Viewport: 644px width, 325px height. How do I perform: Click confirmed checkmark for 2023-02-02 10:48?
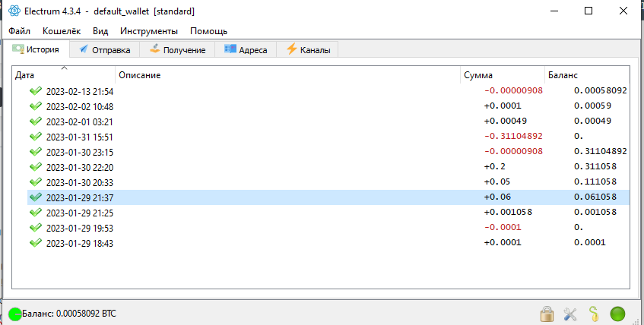pos(36,106)
